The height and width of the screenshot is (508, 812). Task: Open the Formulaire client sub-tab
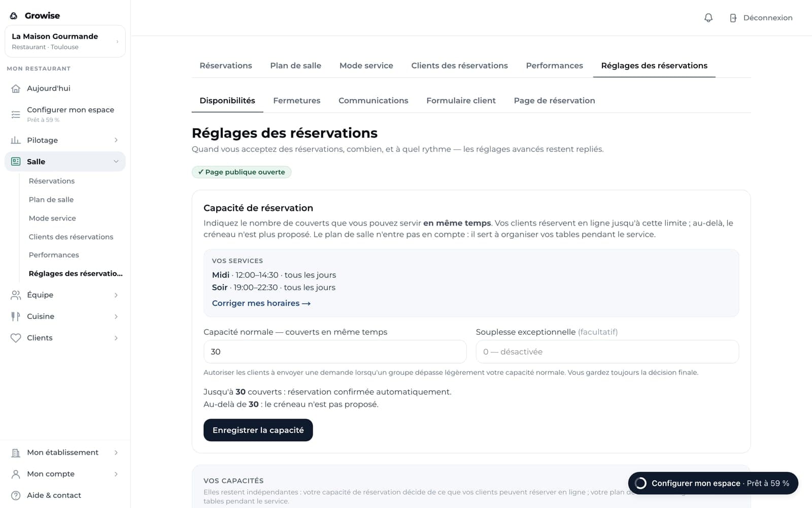[x=461, y=101]
